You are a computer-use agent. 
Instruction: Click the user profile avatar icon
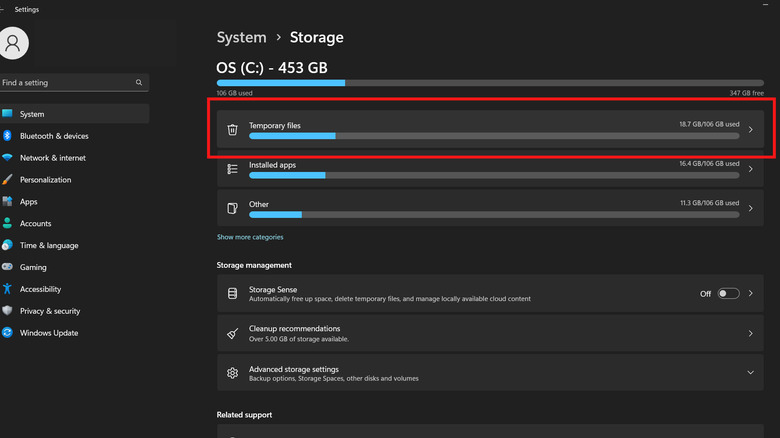(x=13, y=43)
